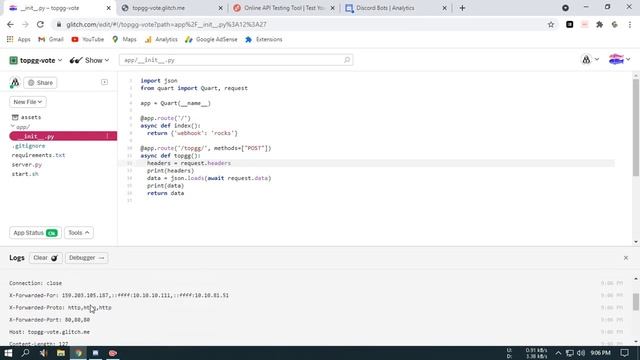Open the Apps bookmark
The height and width of the screenshot is (360, 640).
[x=19, y=40]
